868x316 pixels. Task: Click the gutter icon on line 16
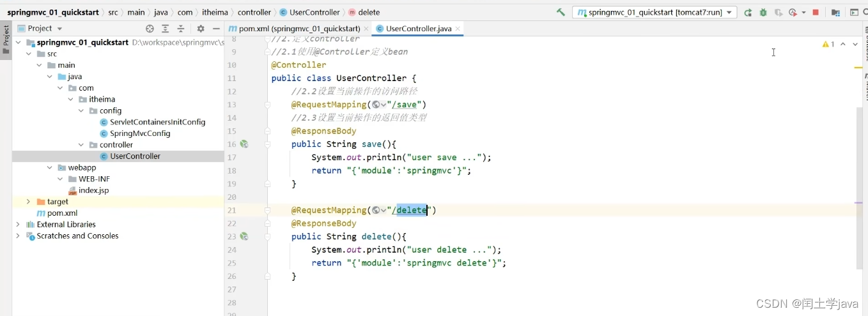(244, 144)
